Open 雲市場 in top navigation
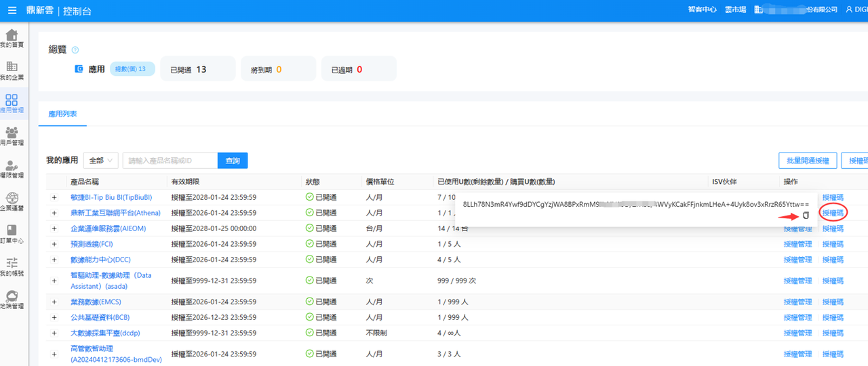Image resolution: width=868 pixels, height=366 pixels. point(735,10)
